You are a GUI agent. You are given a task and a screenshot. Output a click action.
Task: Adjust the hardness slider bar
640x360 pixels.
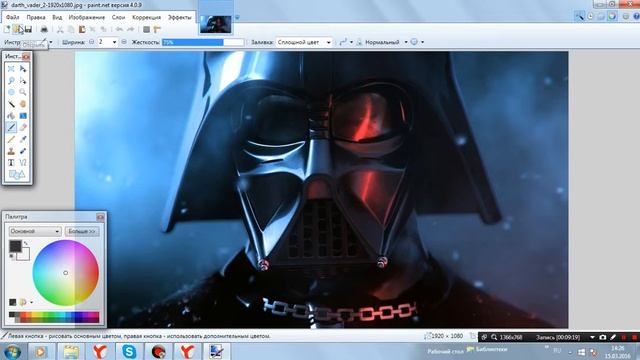pyautogui.click(x=203, y=42)
